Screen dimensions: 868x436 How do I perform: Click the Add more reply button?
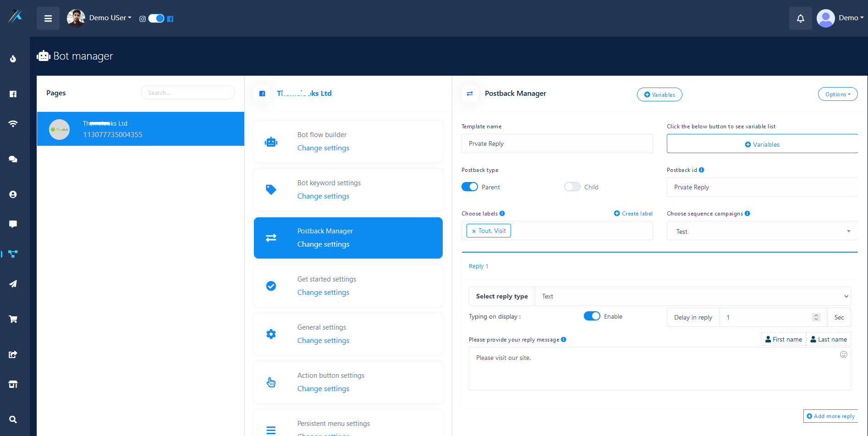pos(830,416)
